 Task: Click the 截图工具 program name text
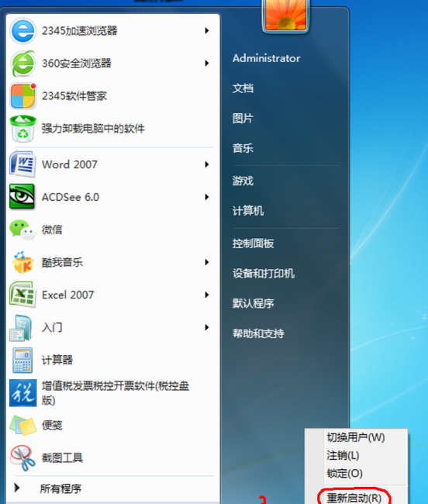point(62,457)
